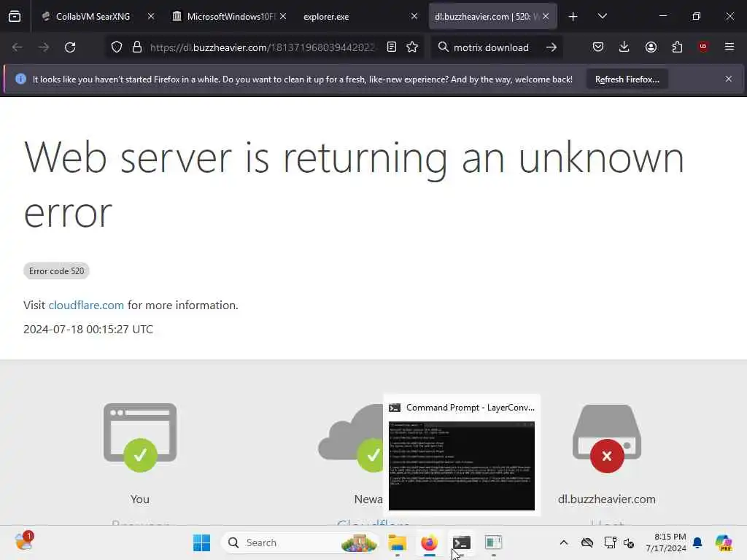
Task: Minimize the Firefox window
Action: [x=662, y=16]
